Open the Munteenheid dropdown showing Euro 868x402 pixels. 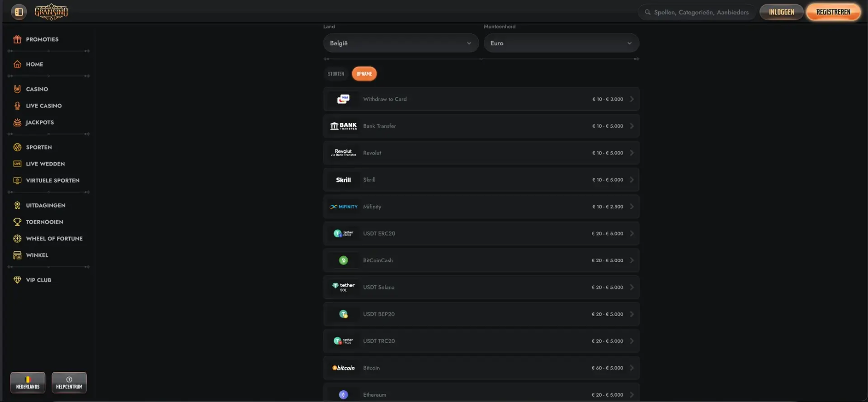pos(561,43)
